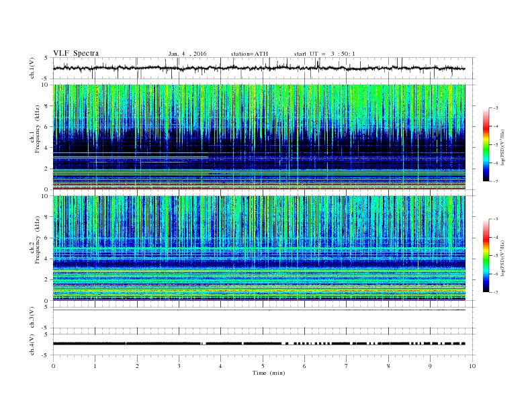Click the time axis tick label "7"
Viewport: 532px width, 411px height.
[347, 366]
